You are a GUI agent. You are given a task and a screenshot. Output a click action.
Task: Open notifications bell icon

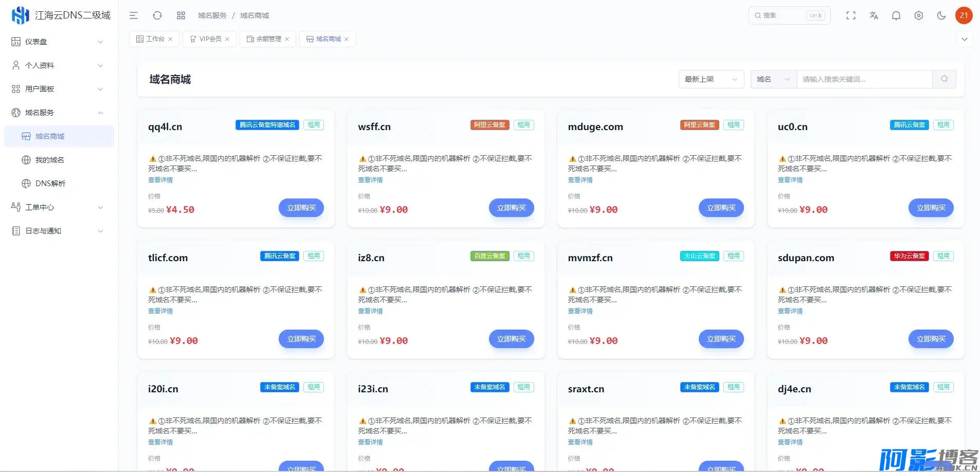(x=896, y=15)
